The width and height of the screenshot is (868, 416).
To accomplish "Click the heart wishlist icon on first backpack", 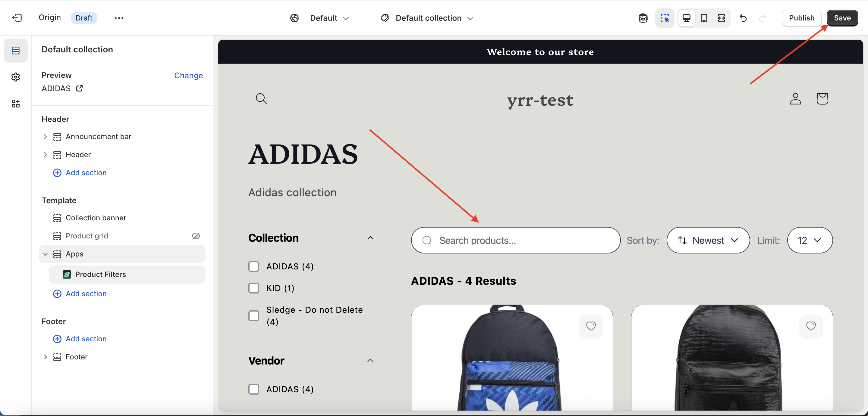I will pyautogui.click(x=591, y=326).
